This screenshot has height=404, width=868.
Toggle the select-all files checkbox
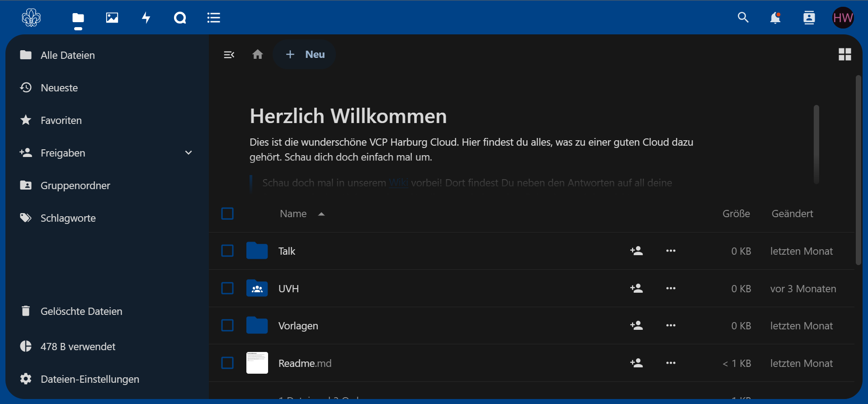tap(227, 214)
